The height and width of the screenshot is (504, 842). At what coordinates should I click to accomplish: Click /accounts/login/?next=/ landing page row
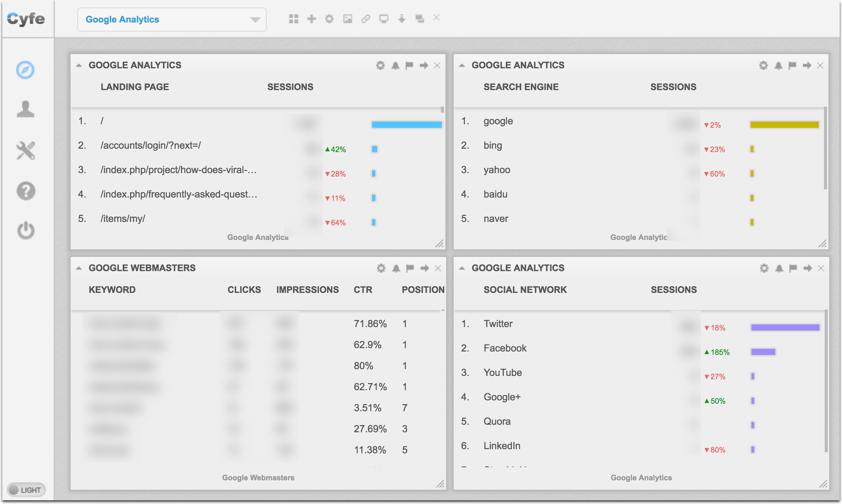151,145
